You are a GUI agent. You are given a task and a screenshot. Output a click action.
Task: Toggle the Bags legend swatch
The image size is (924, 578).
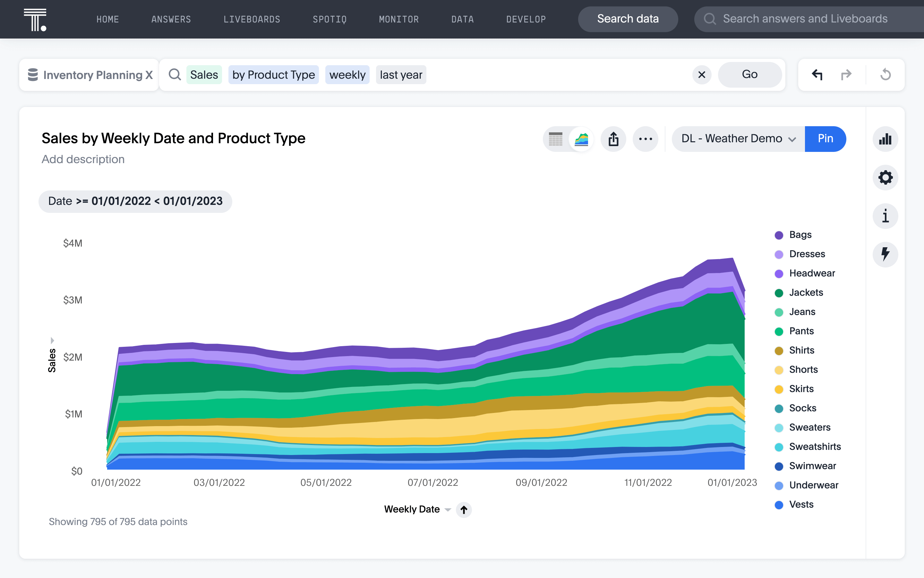[779, 235]
